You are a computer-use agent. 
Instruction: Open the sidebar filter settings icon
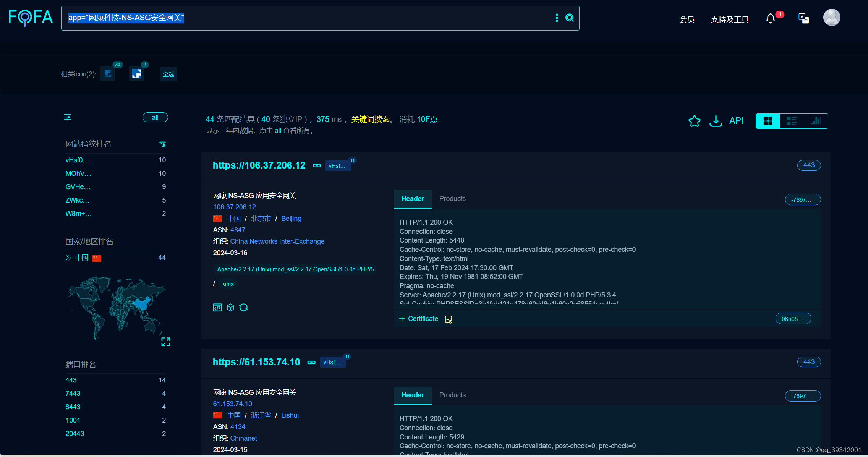[68, 117]
